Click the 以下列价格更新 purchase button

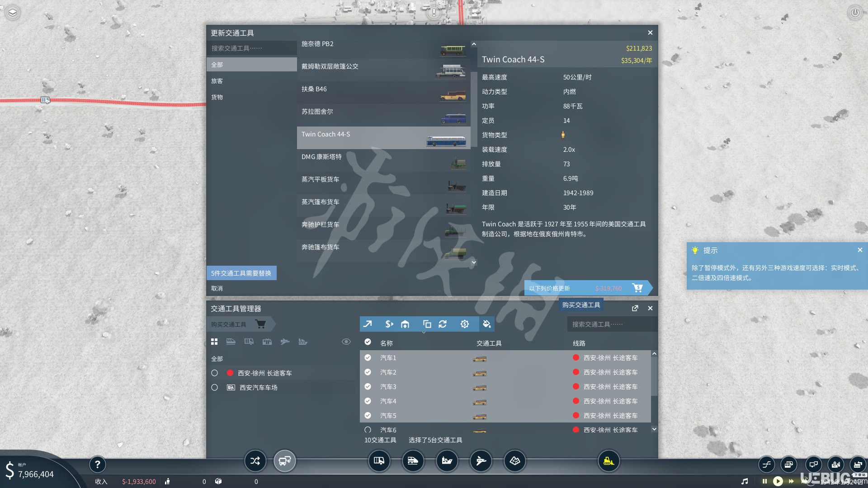[x=588, y=288]
